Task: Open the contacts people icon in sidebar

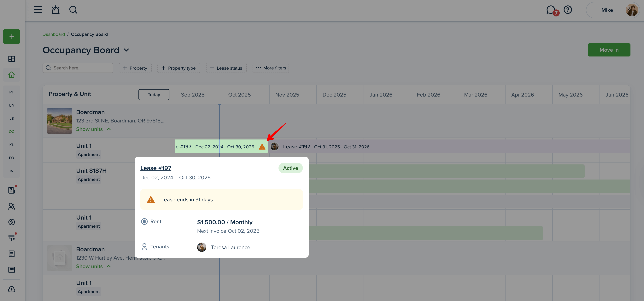Action: (x=11, y=206)
